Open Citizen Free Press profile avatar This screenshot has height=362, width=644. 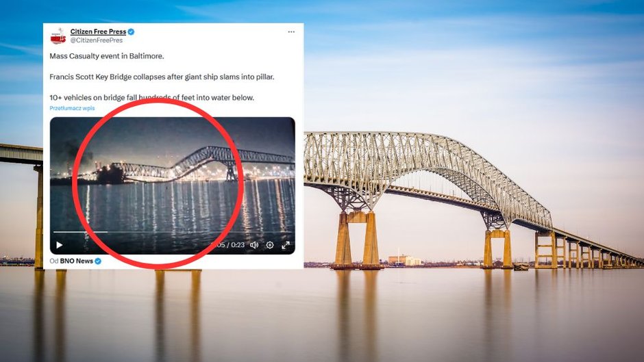(58, 36)
